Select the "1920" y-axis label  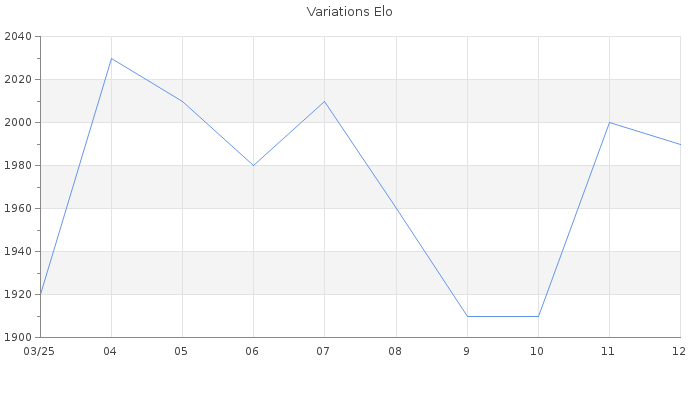click(17, 295)
